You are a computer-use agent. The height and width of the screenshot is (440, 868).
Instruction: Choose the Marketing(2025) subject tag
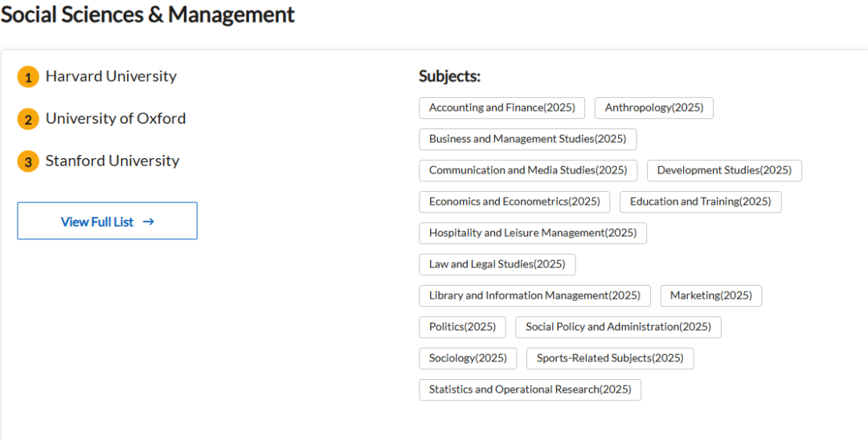(710, 295)
